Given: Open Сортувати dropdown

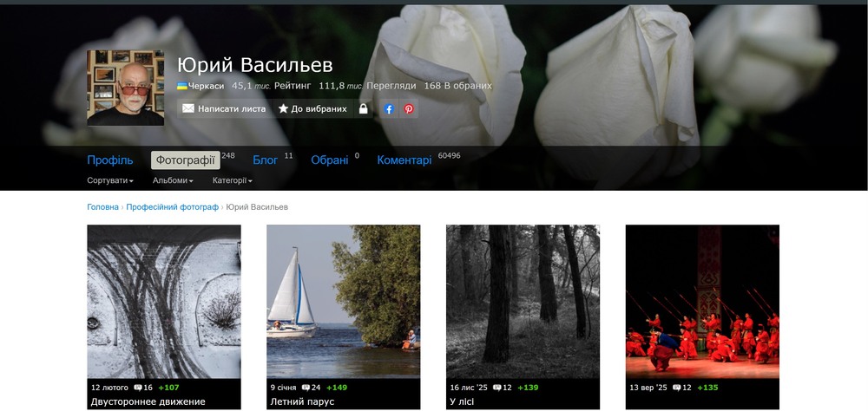Looking at the screenshot, I should [x=110, y=180].
